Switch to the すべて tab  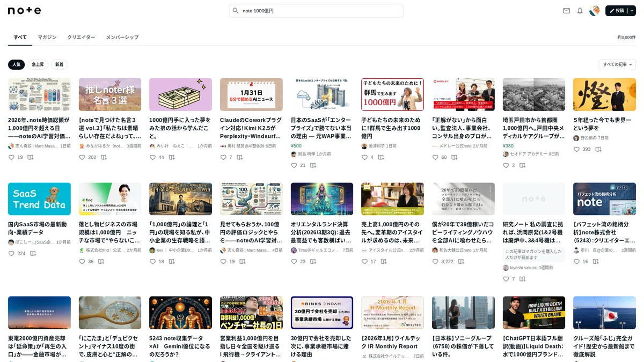tap(20, 37)
